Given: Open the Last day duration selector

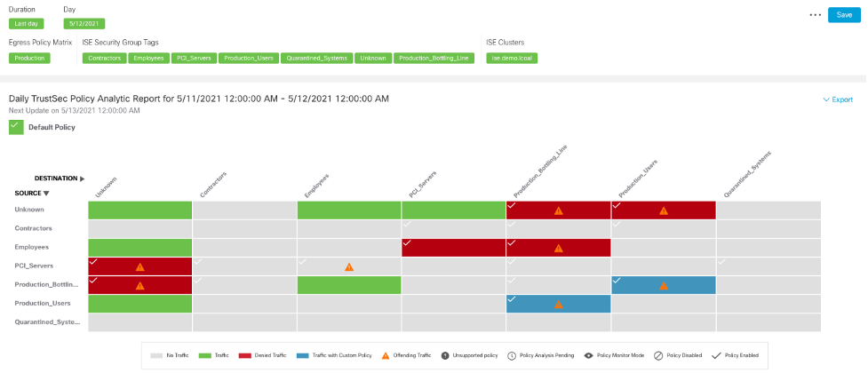Looking at the screenshot, I should click(x=29, y=24).
